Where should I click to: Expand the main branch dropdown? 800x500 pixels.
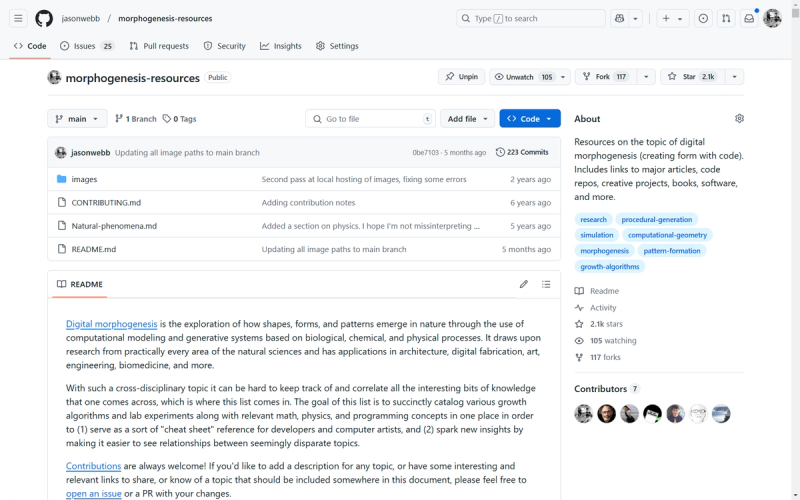pos(77,119)
